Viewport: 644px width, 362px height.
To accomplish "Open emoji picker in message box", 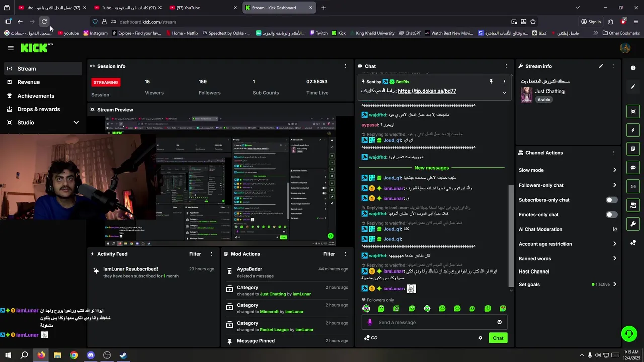I will [499, 322].
